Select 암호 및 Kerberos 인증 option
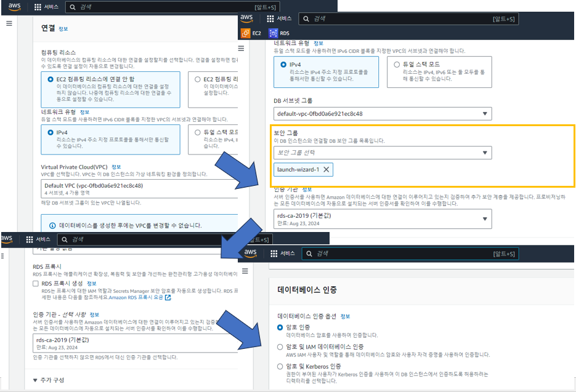Image resolution: width=576 pixels, height=392 pixels. (280, 366)
